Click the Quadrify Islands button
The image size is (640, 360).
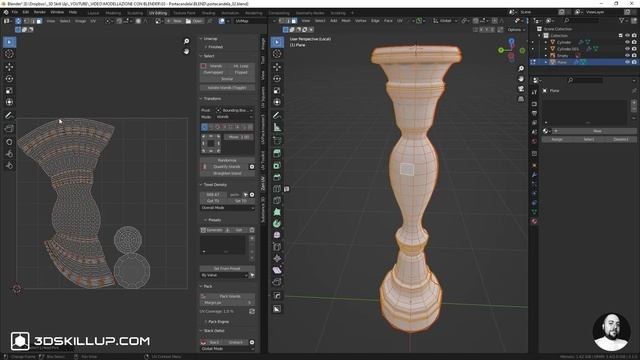(227, 167)
